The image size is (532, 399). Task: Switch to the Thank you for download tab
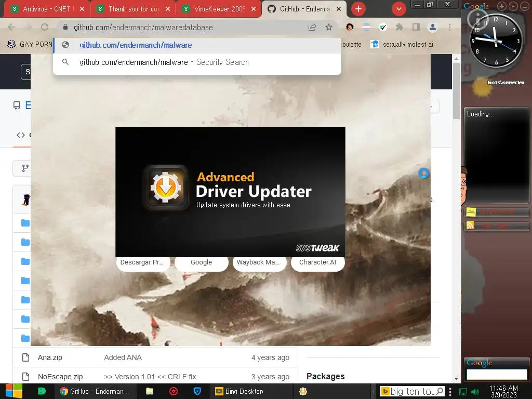tap(134, 9)
